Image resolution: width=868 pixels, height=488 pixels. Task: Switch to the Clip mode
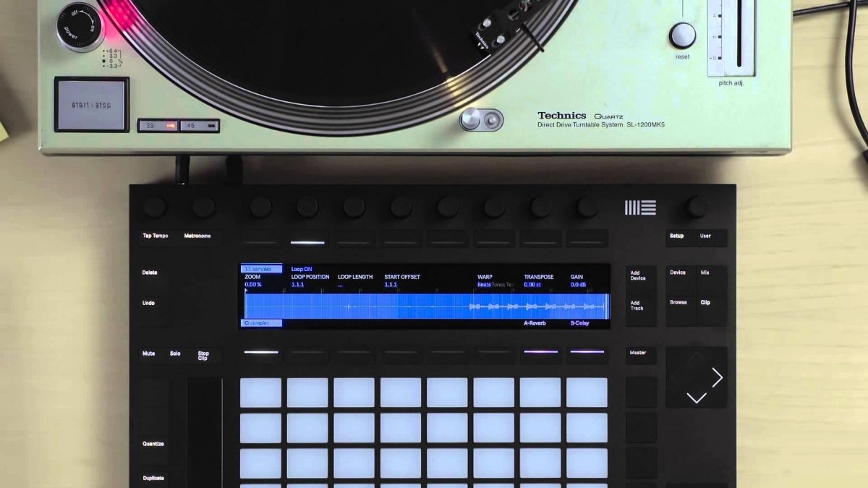point(705,302)
